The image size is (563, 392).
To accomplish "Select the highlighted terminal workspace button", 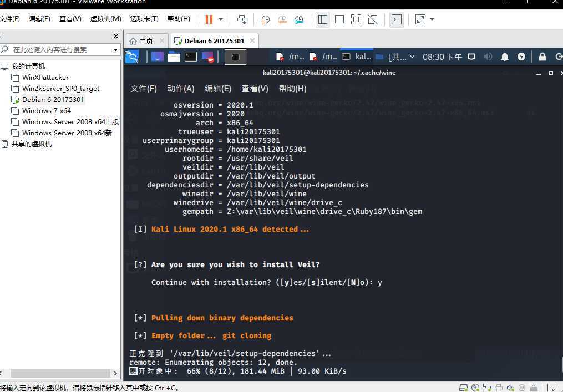I will coord(235,57).
